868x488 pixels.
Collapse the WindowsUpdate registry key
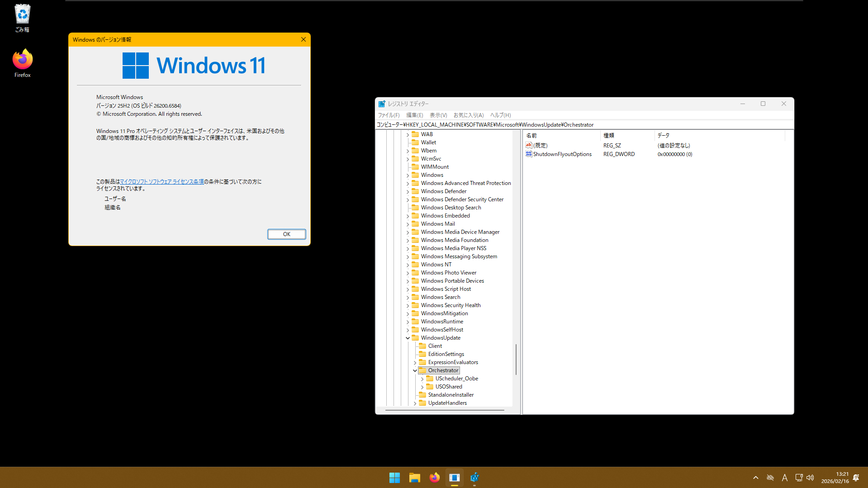click(408, 338)
